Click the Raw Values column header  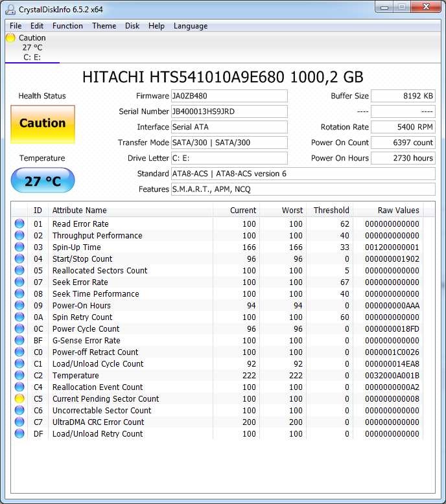click(x=388, y=210)
